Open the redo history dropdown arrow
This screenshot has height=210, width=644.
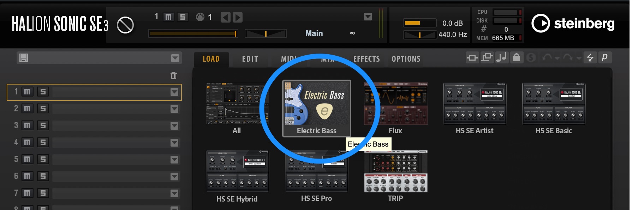[578, 58]
